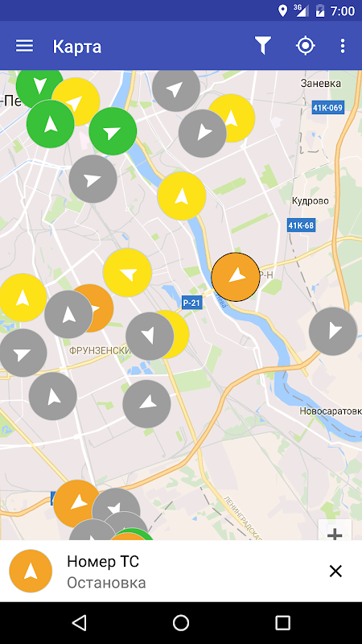Open the three-dot overflow menu
The height and width of the screenshot is (644, 362).
343,46
